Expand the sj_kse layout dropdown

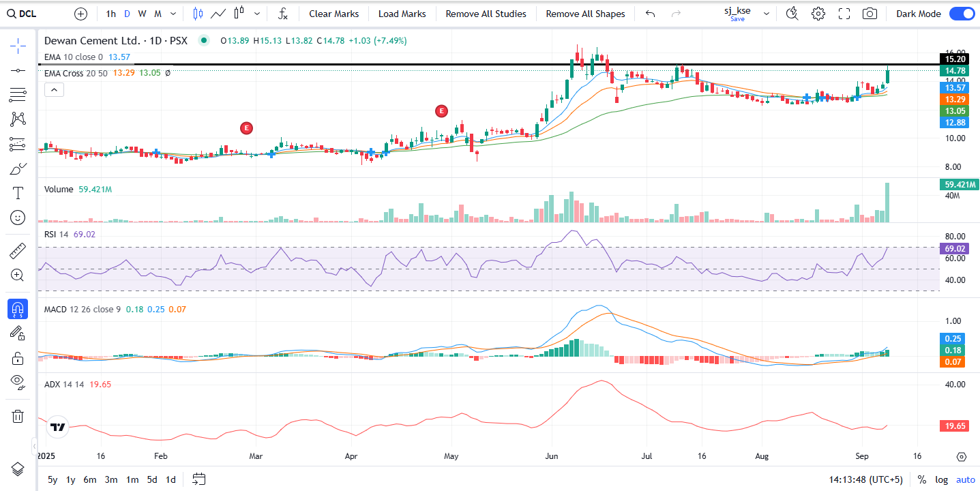point(767,14)
